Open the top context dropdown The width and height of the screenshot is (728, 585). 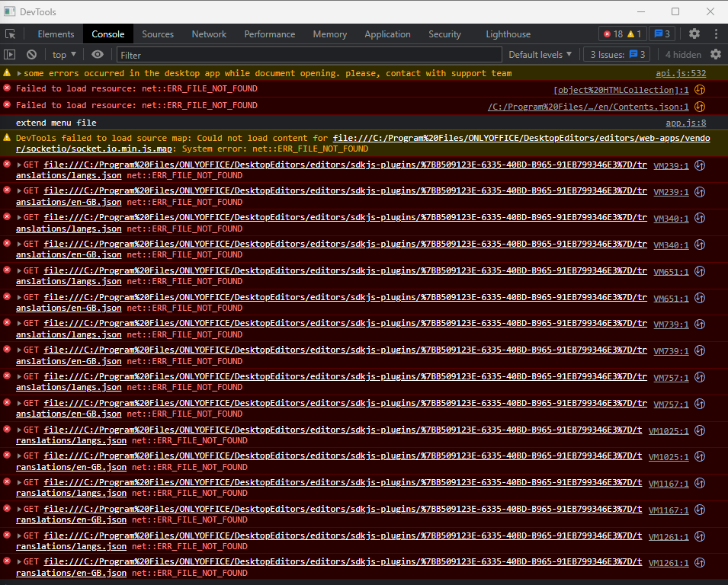(64, 55)
